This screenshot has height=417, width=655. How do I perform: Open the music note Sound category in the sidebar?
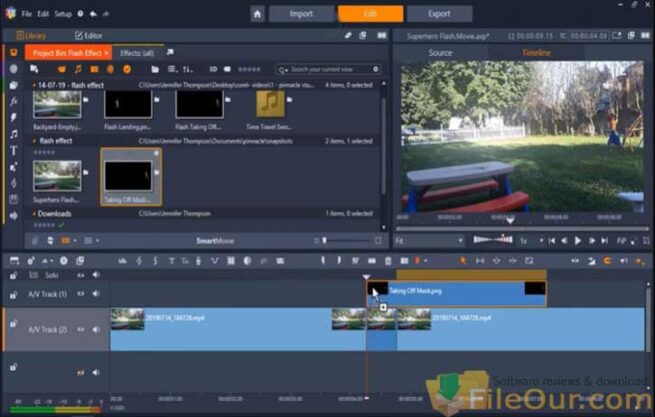pos(14,134)
